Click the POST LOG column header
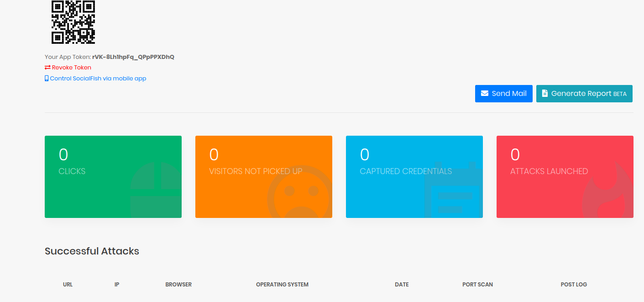The image size is (644, 302). 574,285
